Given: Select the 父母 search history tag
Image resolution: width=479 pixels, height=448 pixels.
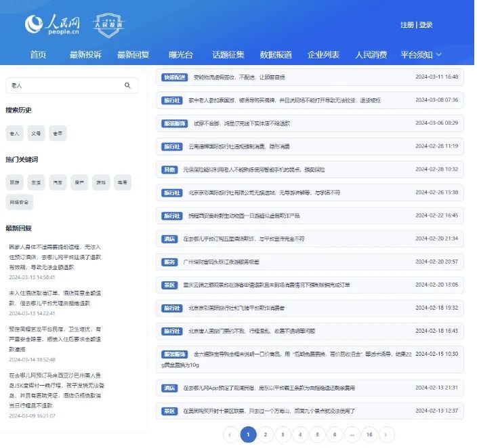Looking at the screenshot, I should [x=36, y=134].
